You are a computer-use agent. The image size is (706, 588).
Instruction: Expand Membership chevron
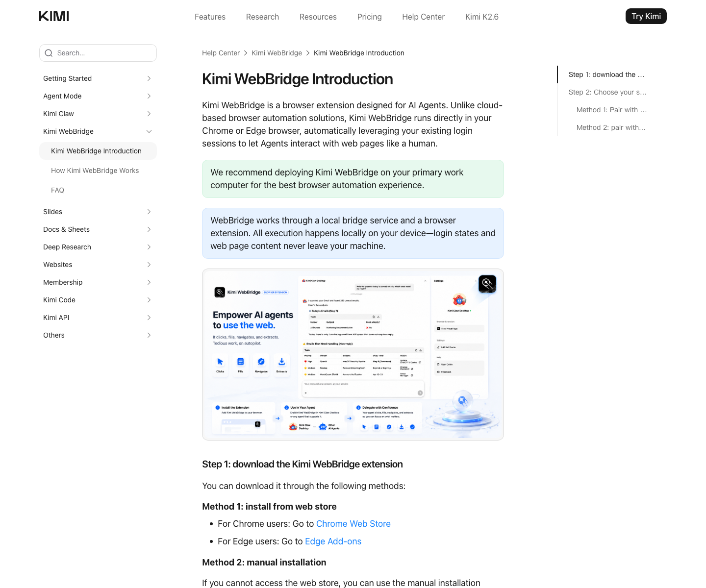pyautogui.click(x=149, y=282)
